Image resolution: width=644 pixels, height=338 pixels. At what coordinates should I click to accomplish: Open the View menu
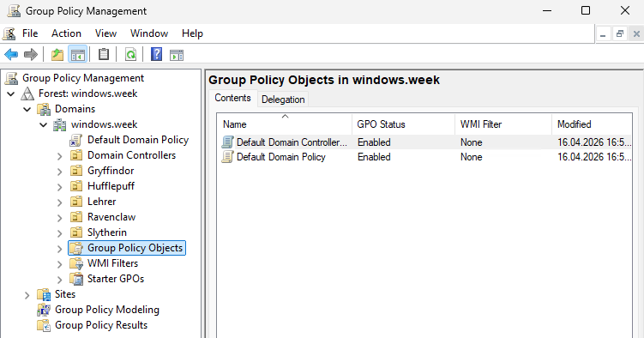pyautogui.click(x=105, y=33)
